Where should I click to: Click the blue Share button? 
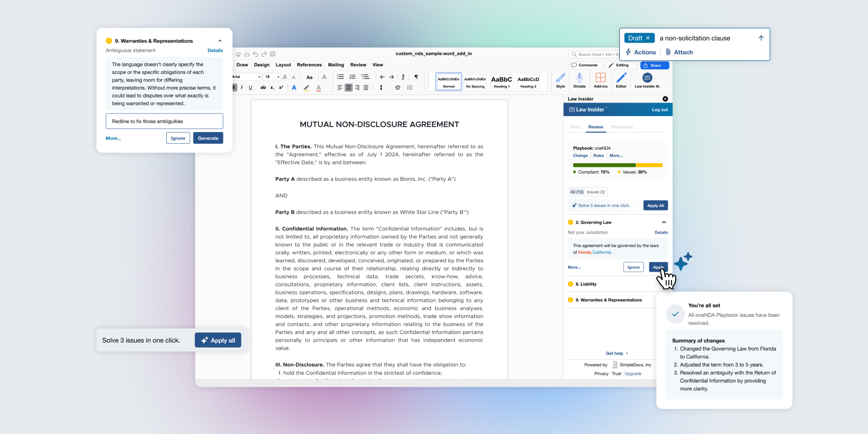(655, 65)
